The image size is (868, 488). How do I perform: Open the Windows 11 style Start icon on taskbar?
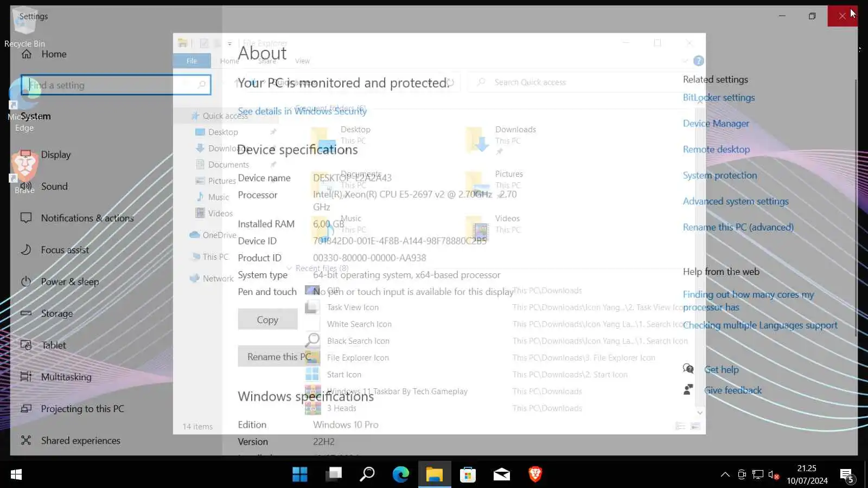(299, 474)
